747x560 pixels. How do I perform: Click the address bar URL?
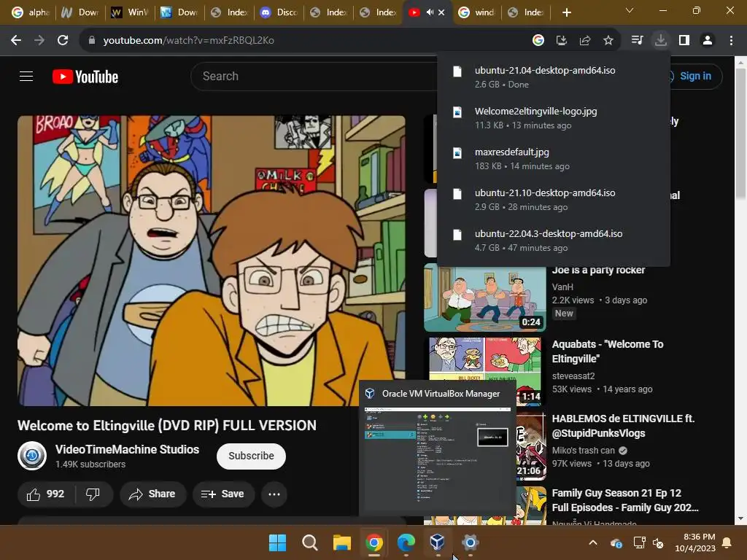(x=189, y=41)
